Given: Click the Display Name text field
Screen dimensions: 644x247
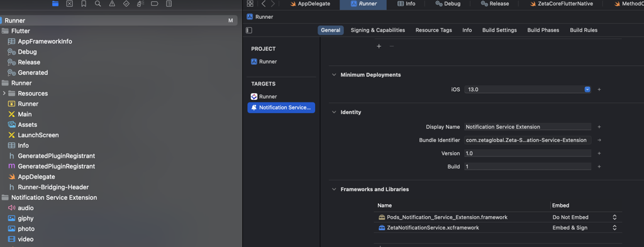Looking at the screenshot, I should click(x=528, y=127).
